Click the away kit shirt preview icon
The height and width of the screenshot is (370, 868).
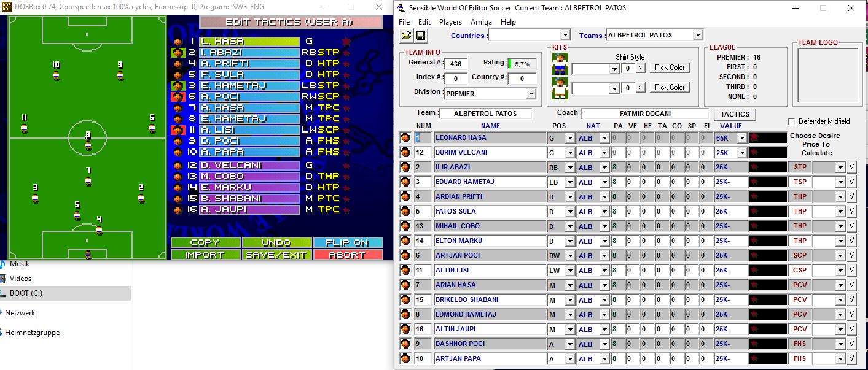click(x=560, y=88)
